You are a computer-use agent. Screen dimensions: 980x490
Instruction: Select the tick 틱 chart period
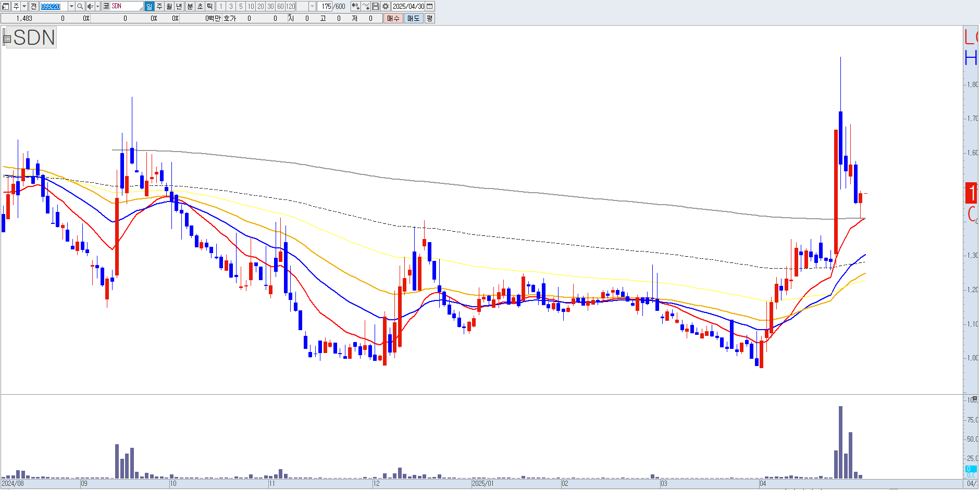point(210,6)
